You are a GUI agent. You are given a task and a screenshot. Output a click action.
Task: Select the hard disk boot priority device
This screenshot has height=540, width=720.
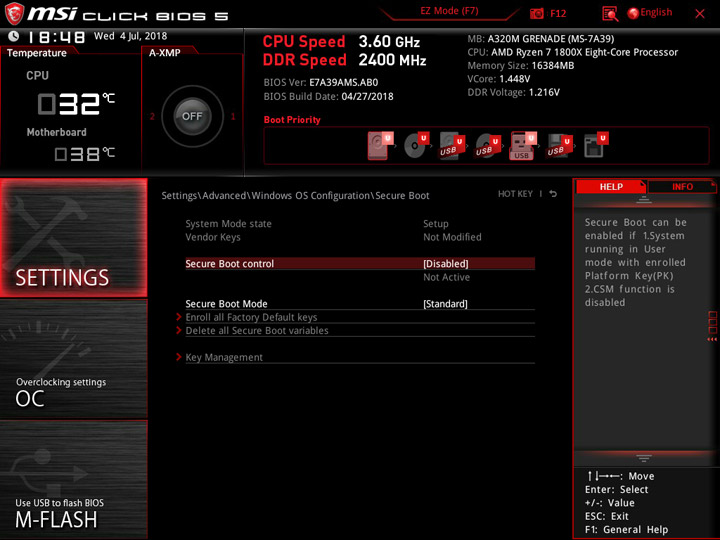coord(380,146)
